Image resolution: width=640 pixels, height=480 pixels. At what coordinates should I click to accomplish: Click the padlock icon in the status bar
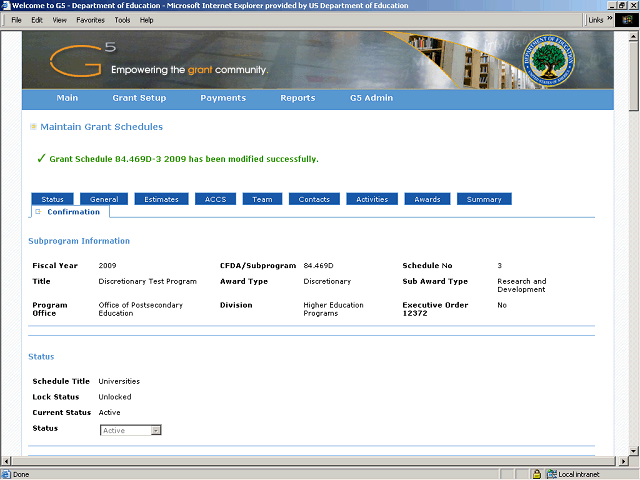(537, 474)
